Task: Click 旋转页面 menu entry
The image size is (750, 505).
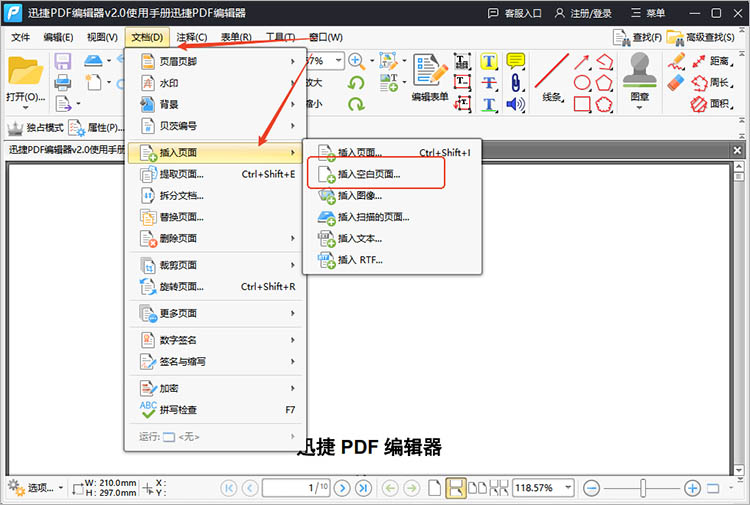Action: [217, 286]
